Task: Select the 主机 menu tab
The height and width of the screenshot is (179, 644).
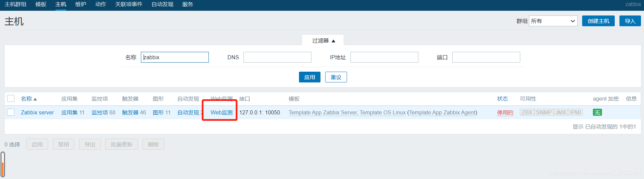Action: tap(61, 4)
